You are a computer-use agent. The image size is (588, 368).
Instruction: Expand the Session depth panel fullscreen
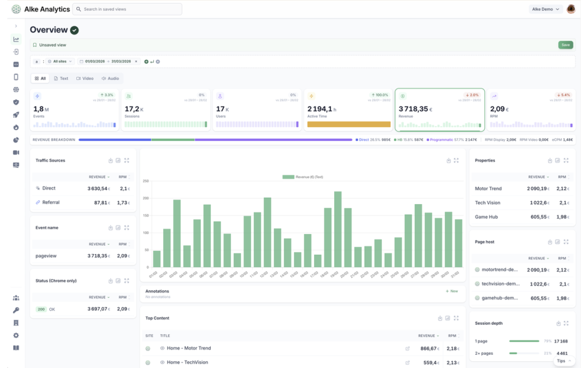566,323
